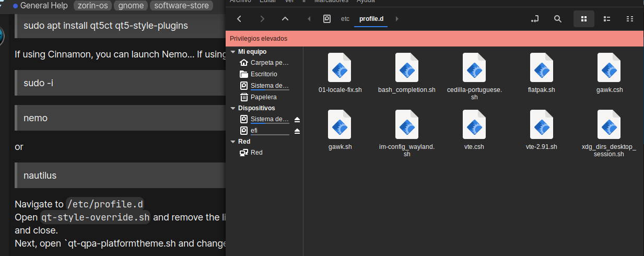Go back with the left arrow button
The width and height of the screenshot is (644, 256).
[239, 19]
